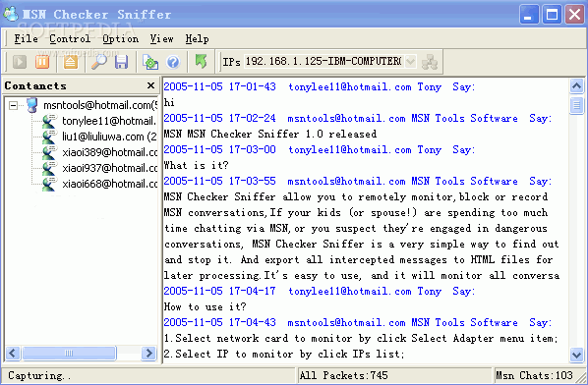The height and width of the screenshot is (385, 588).
Task: Click the 2005-11-05 17-01-43 message header
Action: pos(320,86)
